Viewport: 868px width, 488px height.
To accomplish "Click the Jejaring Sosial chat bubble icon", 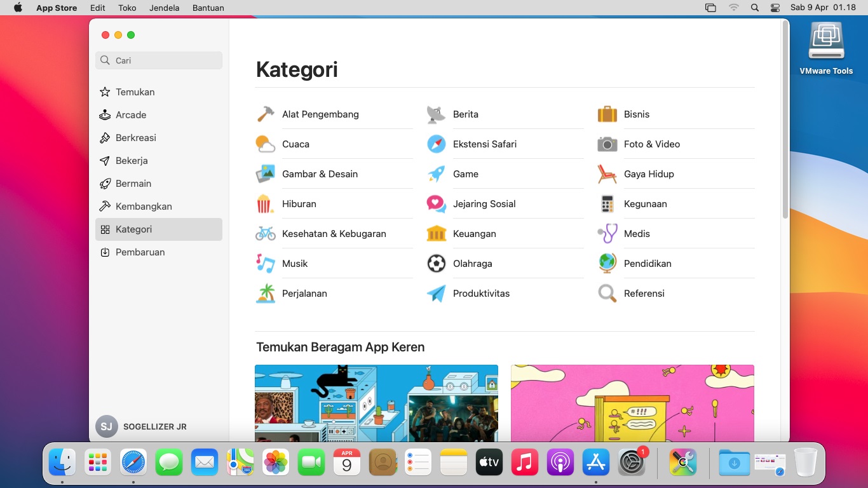I will pyautogui.click(x=437, y=204).
